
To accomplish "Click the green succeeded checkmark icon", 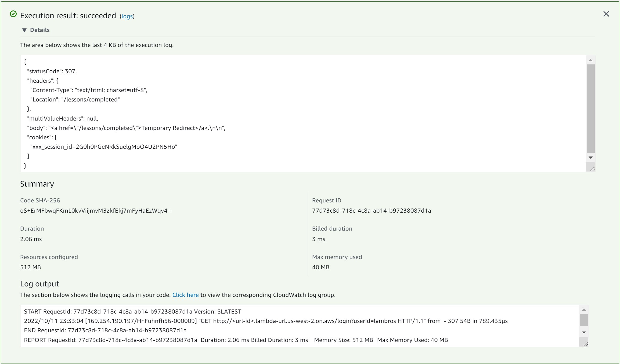I will click(13, 14).
